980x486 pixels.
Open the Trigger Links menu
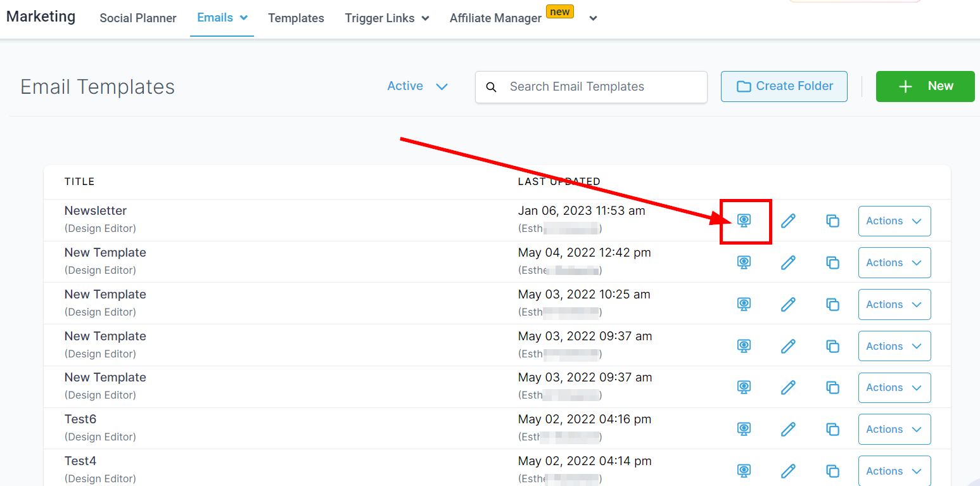[x=386, y=18]
